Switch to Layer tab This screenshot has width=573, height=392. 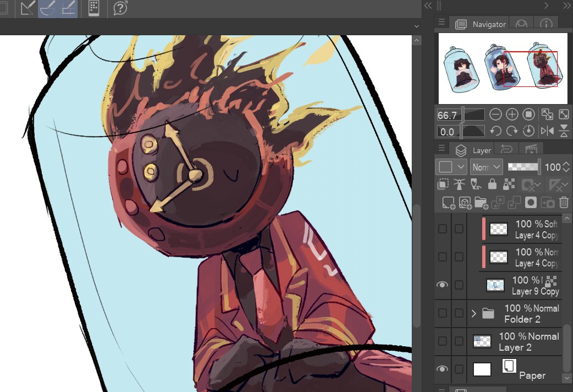click(472, 150)
